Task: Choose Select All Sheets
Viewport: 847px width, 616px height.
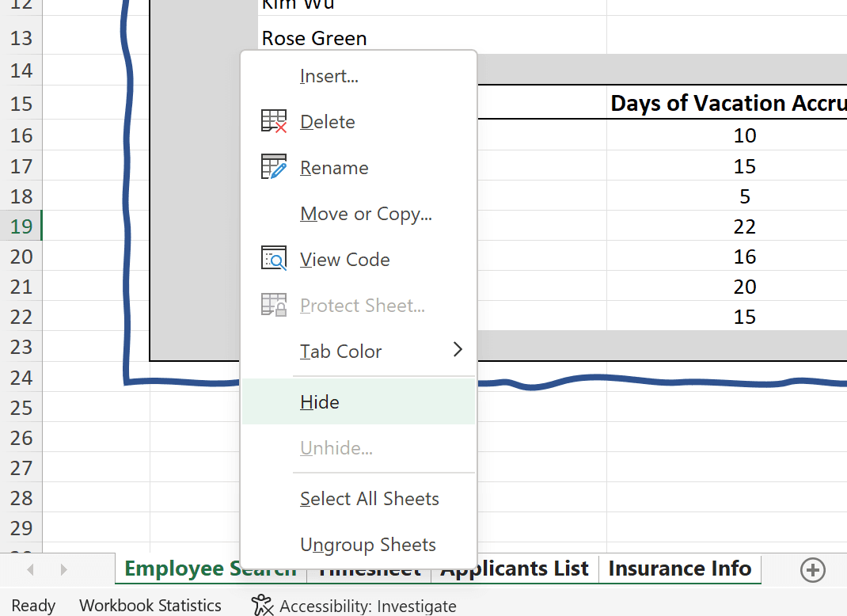Action: tap(369, 499)
